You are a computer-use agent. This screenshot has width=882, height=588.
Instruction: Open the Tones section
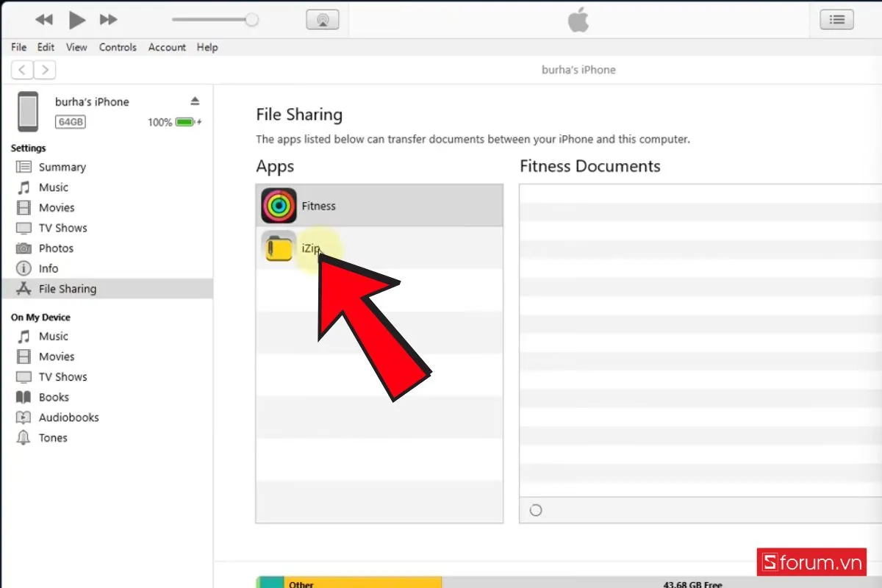[52, 437]
